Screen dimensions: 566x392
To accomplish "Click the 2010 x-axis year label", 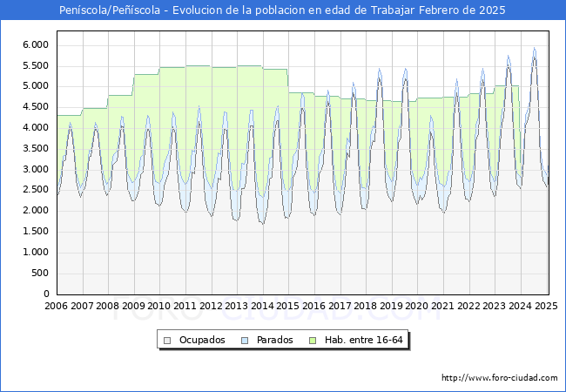I will point(159,306).
